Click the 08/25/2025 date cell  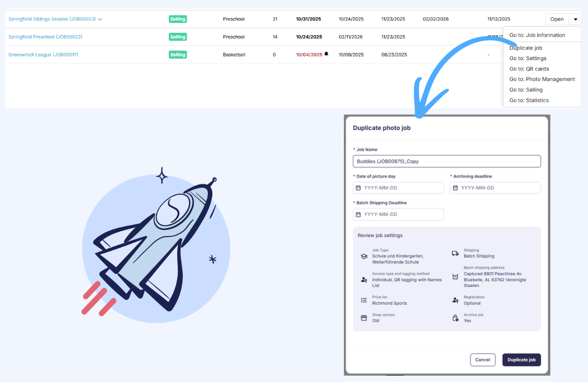394,55
